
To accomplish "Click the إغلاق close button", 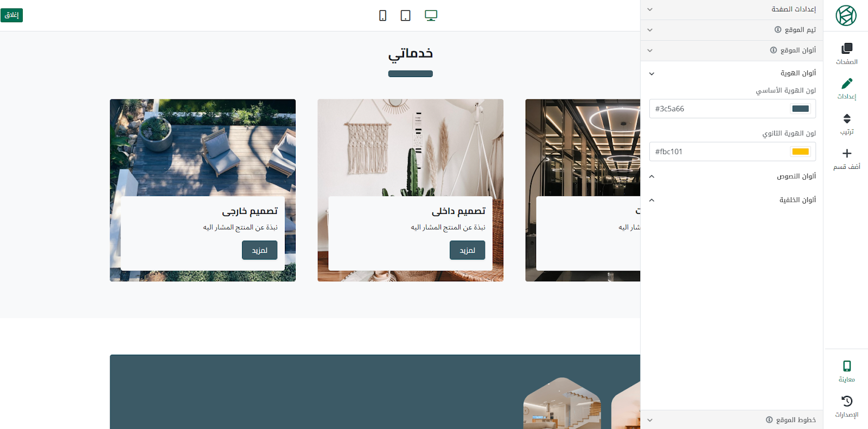I will click(11, 15).
